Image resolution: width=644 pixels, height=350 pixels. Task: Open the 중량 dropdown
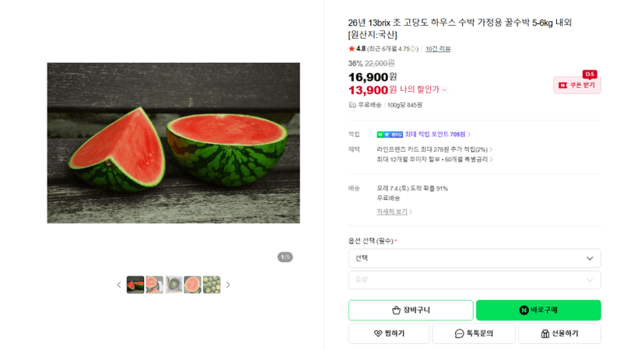[474, 280]
